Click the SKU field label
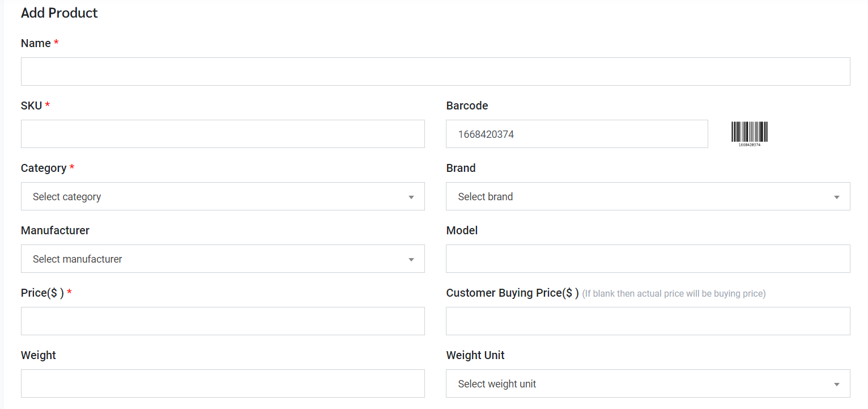 32,106
